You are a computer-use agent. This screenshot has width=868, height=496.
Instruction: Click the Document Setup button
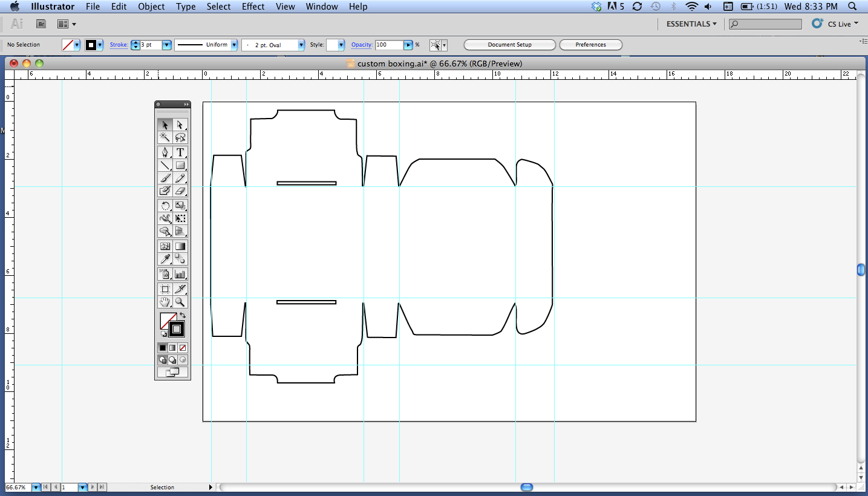[x=509, y=45]
